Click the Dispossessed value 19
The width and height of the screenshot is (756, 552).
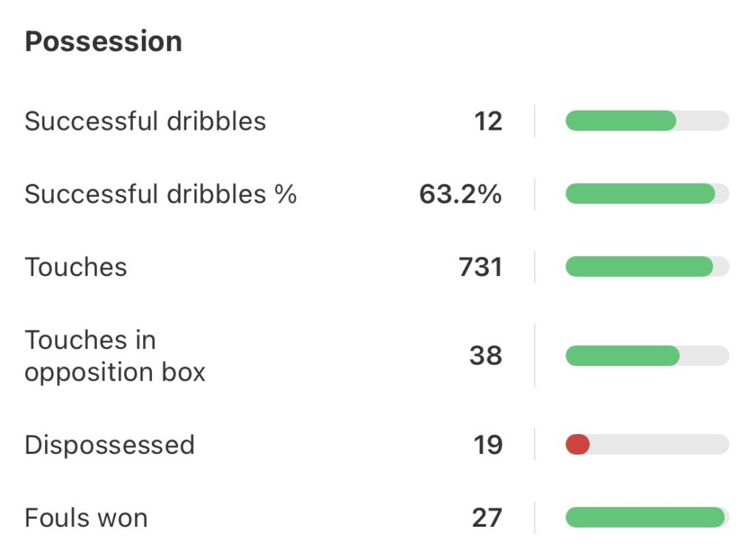pos(488,445)
